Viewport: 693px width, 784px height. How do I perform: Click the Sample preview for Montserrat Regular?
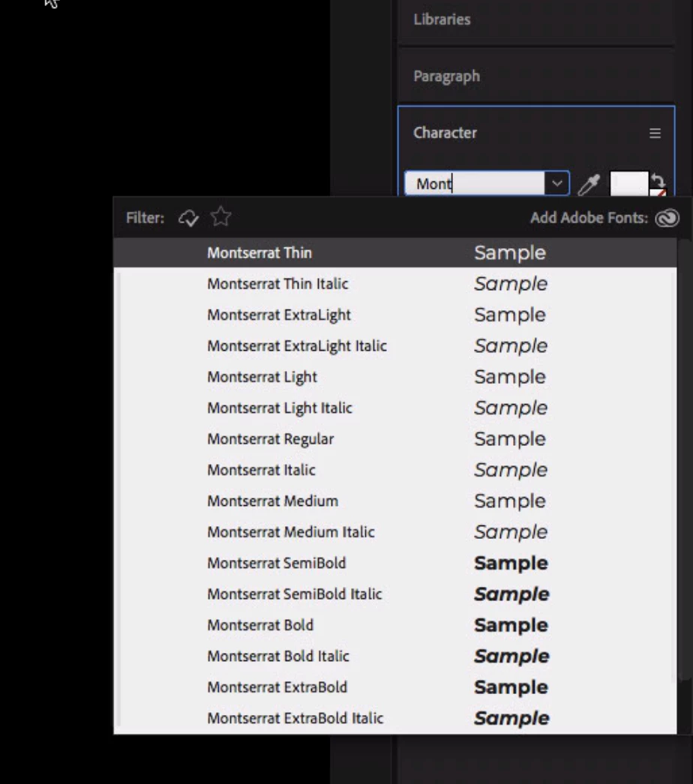[510, 439]
